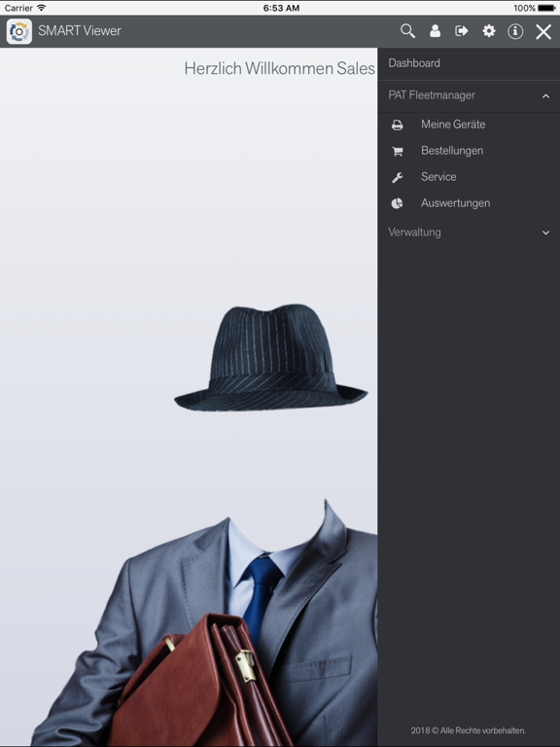The height and width of the screenshot is (747, 560).
Task: Expand the Verwaltung chevron
Action: (545, 233)
